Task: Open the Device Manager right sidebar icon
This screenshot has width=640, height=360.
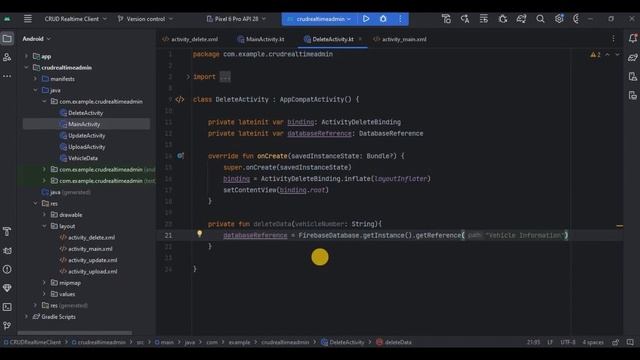Action: (633, 76)
